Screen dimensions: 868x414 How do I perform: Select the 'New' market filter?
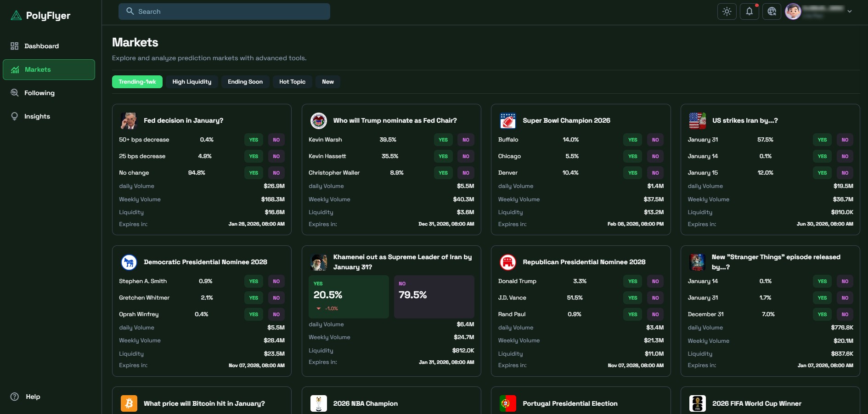pyautogui.click(x=327, y=82)
